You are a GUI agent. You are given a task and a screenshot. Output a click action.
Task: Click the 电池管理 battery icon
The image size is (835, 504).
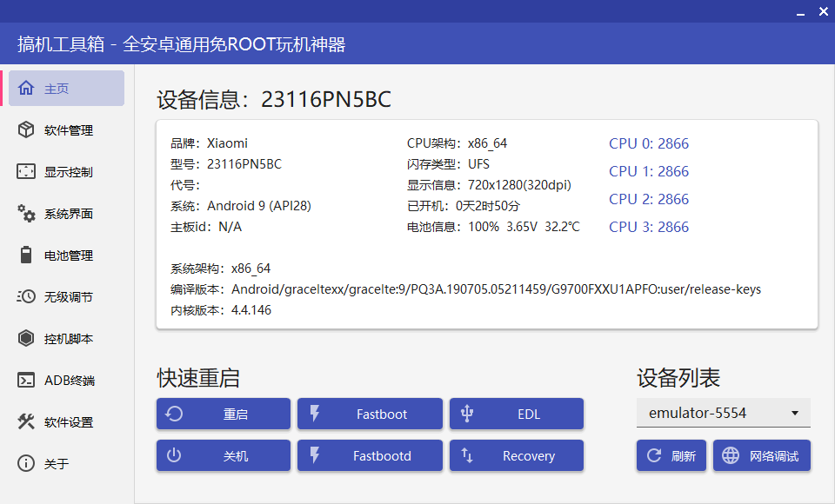[26, 255]
